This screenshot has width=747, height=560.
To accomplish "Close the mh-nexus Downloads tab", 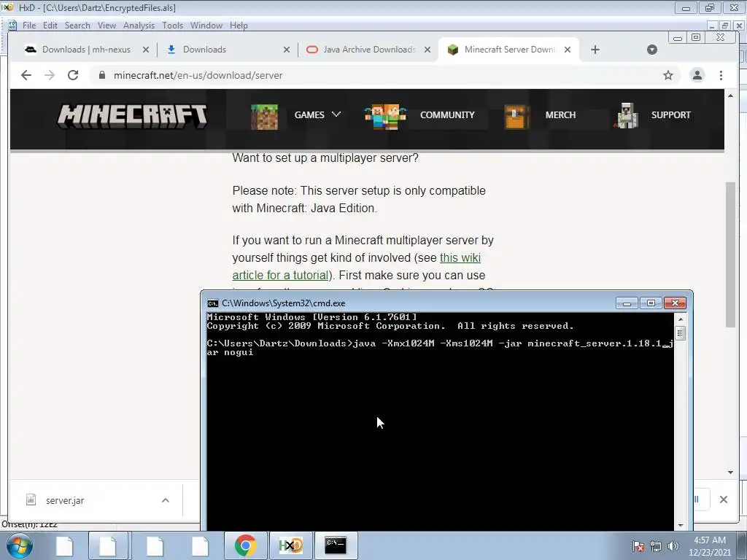I will click(146, 50).
